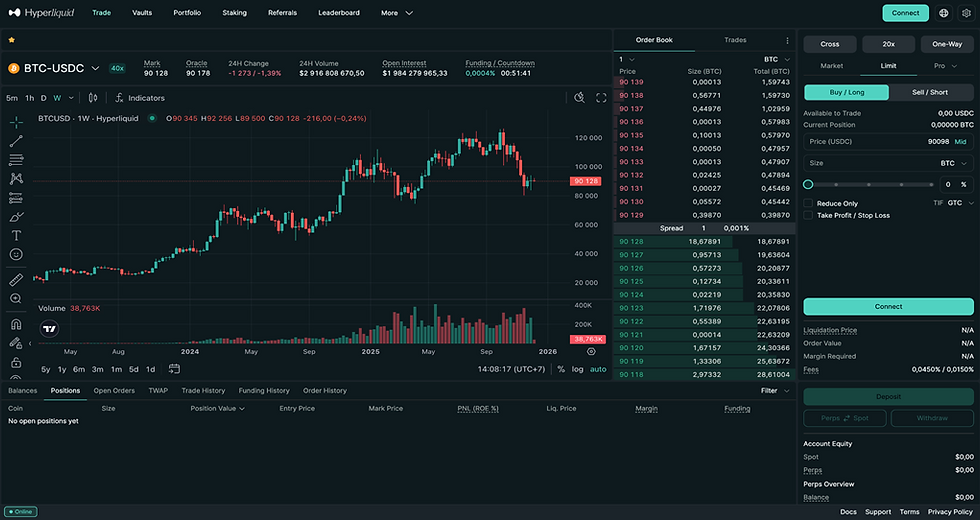The image size is (980, 520).
Task: Open the Fibonacci retracement tools
Action: (16, 160)
